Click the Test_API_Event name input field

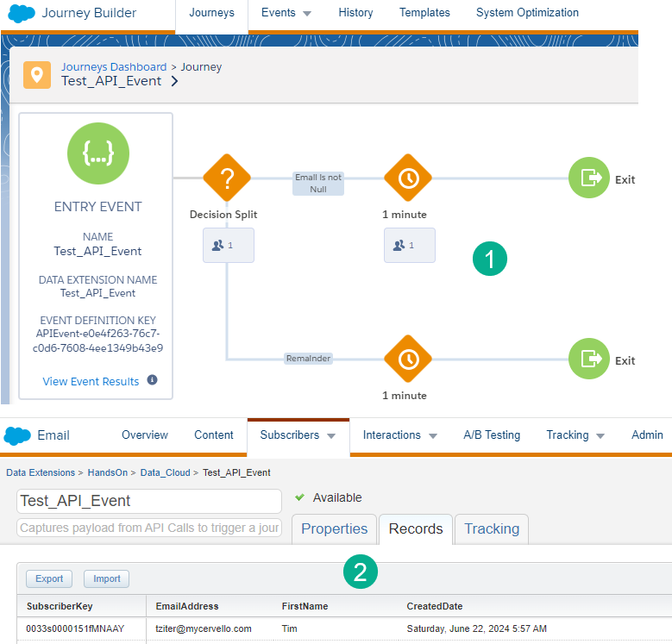point(149,501)
